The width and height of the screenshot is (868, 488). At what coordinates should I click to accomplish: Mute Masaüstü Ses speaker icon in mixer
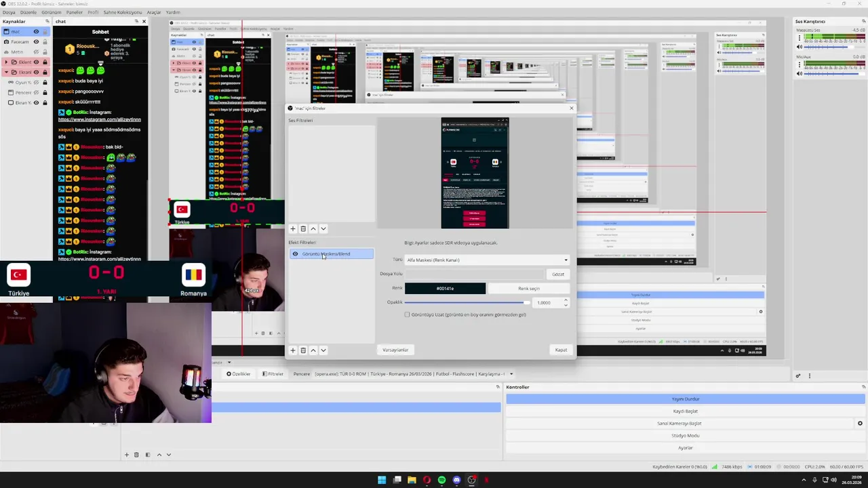pos(800,47)
